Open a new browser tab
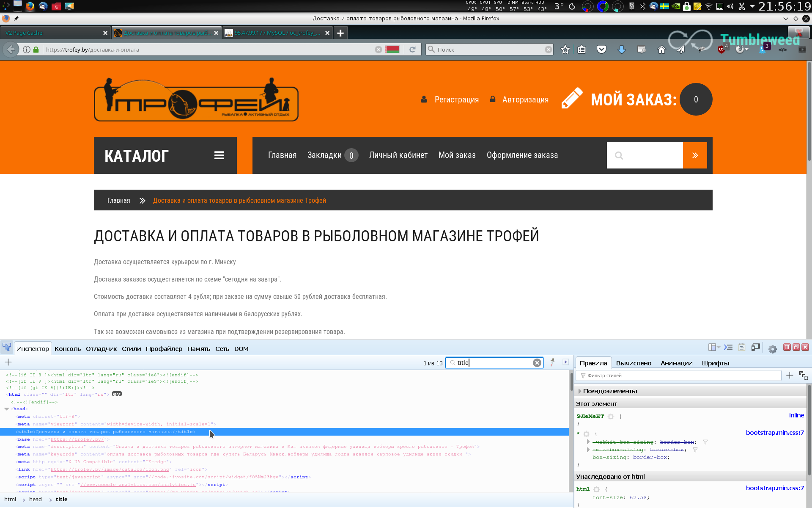Viewport: 812px width, 508px height. pyautogui.click(x=340, y=33)
